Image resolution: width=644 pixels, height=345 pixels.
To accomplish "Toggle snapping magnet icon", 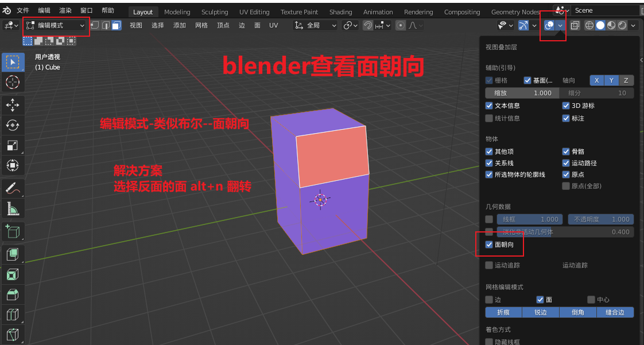I will [368, 25].
